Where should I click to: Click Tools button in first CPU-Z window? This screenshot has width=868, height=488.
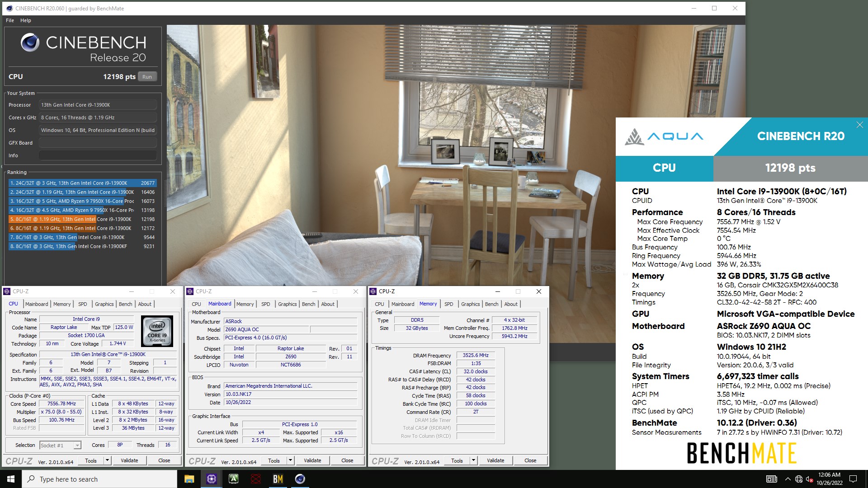(x=91, y=460)
